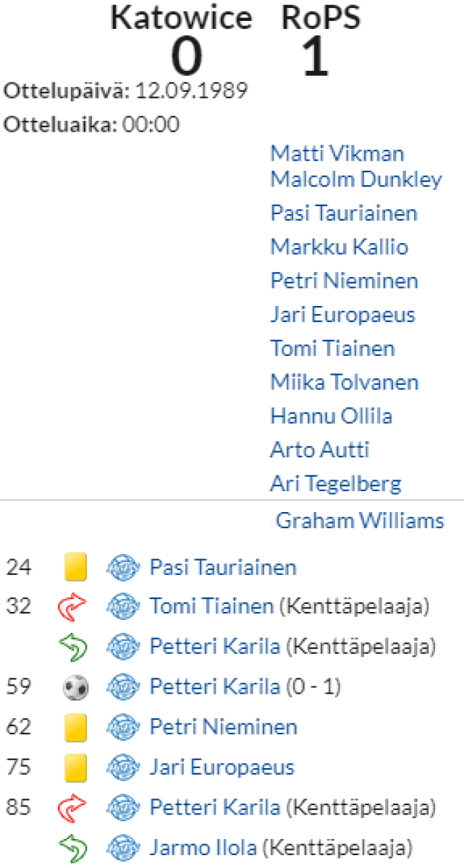Screen dimensions: 464x868
Task: Open Malcolm Dunkley's player profile
Action: (355, 179)
